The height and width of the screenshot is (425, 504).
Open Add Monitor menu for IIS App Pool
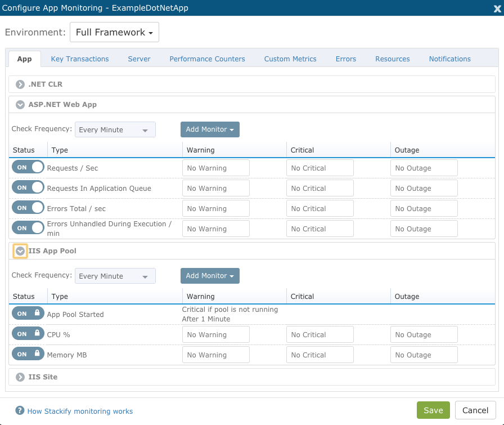click(210, 276)
